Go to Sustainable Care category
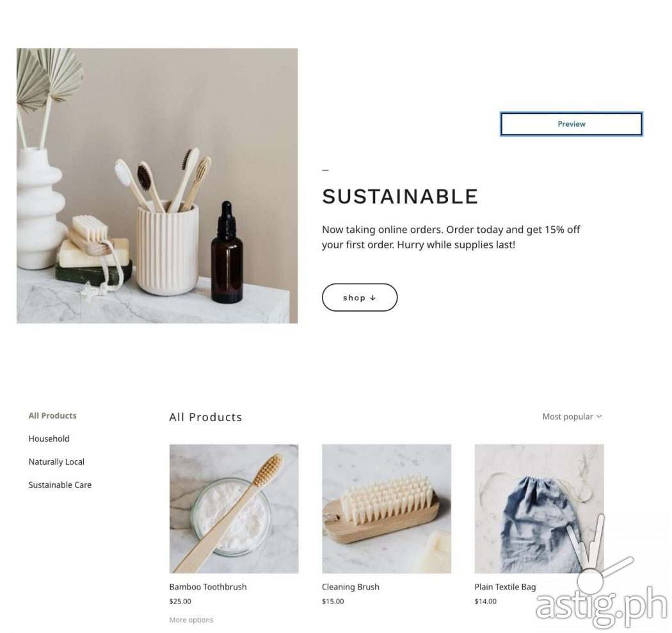 click(60, 485)
